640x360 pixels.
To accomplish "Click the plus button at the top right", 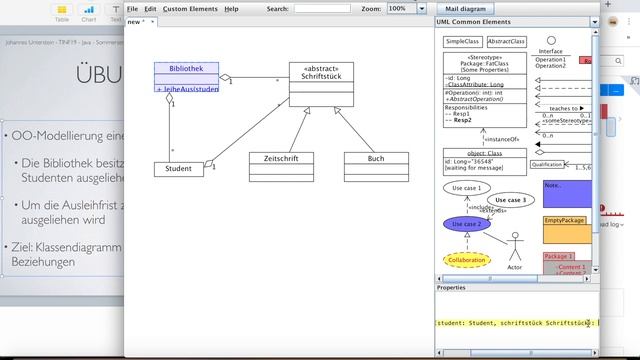I will pos(608,4).
